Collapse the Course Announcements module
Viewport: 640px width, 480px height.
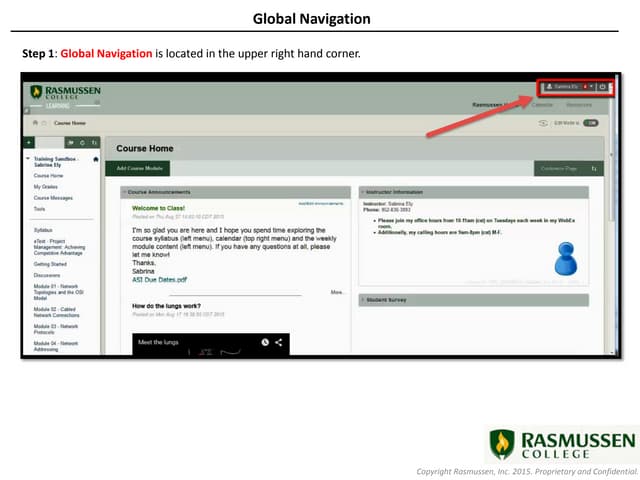(x=125, y=191)
